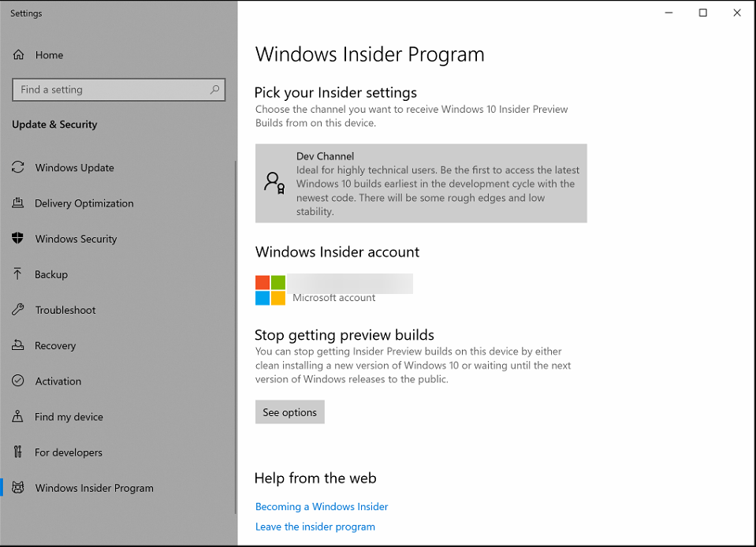The image size is (756, 547).
Task: Click the Home house icon
Action: (18, 55)
